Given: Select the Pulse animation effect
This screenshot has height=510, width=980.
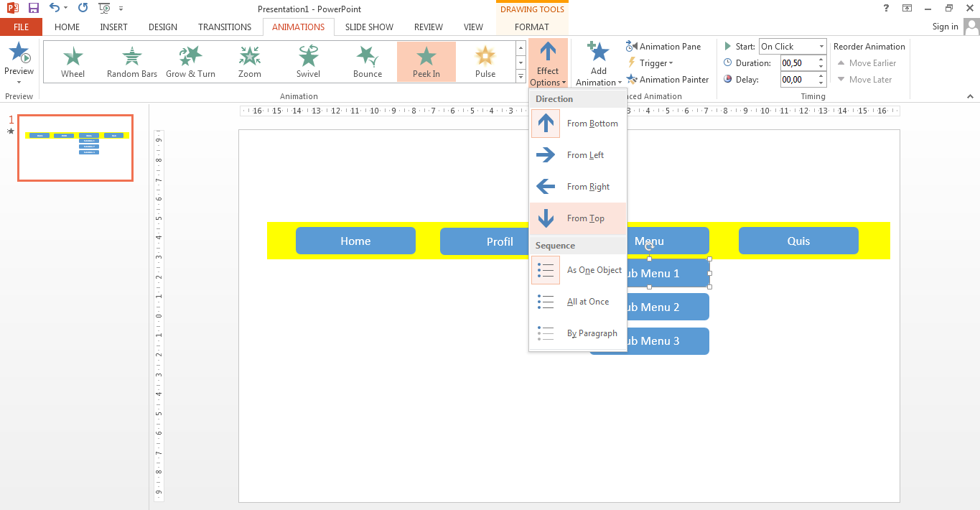Looking at the screenshot, I should pos(485,61).
